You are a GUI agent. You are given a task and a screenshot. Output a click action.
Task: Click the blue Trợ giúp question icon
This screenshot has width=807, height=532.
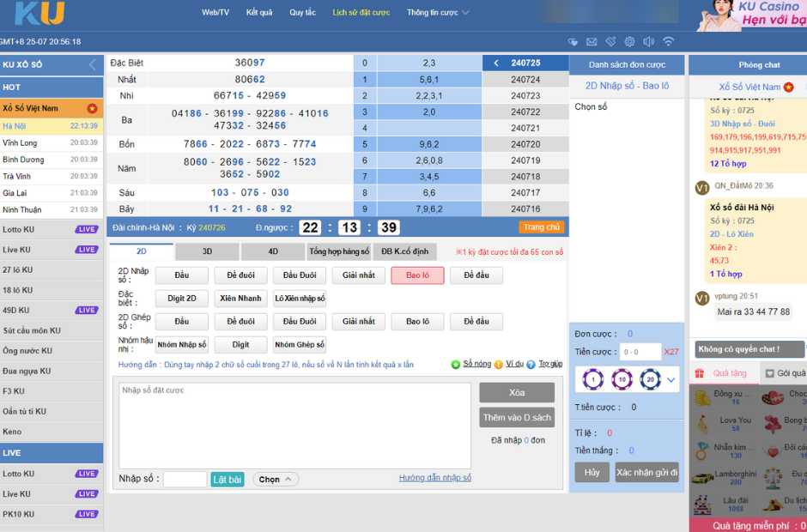pyautogui.click(x=531, y=365)
